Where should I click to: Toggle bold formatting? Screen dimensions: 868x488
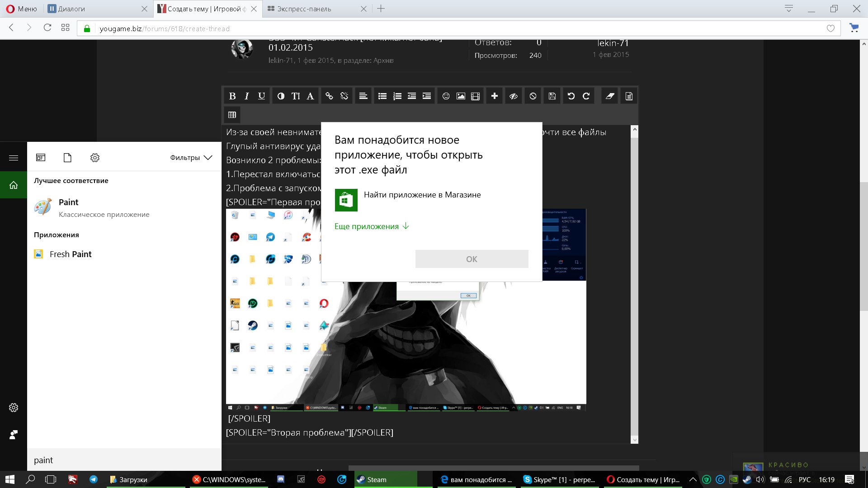coord(232,96)
